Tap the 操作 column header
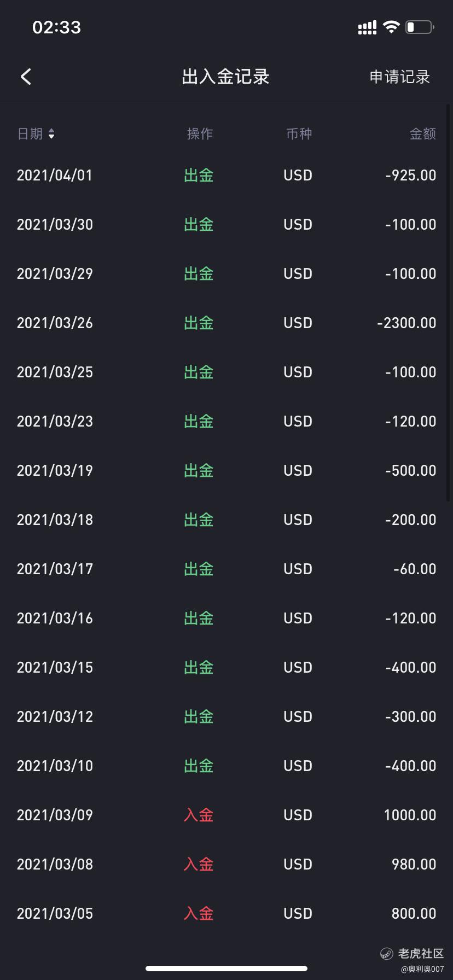 (x=200, y=134)
